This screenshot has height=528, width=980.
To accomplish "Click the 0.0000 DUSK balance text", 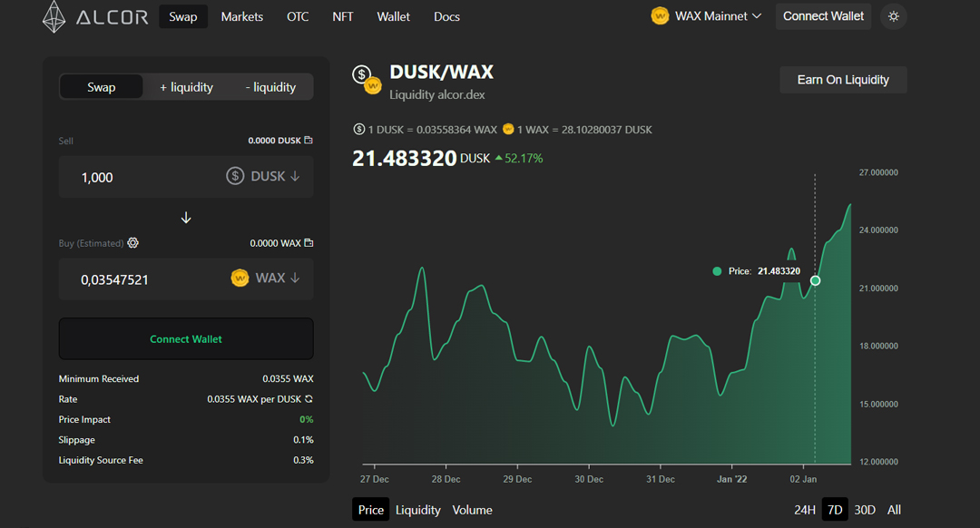I will click(274, 141).
